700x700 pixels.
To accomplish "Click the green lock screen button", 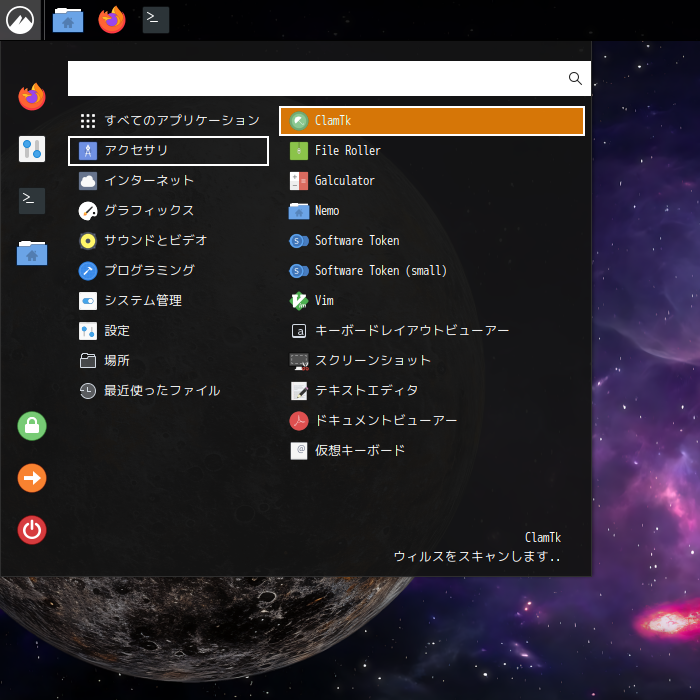I will (x=32, y=426).
